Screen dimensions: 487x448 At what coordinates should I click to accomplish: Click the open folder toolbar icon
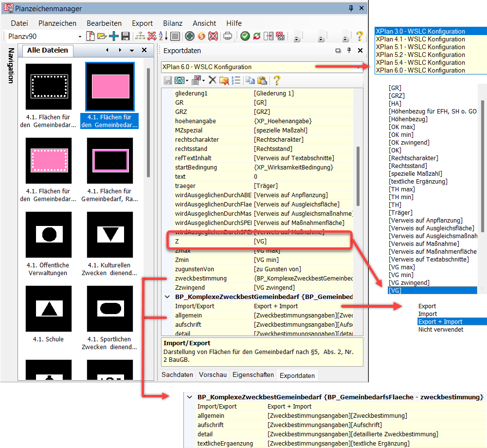(x=102, y=36)
